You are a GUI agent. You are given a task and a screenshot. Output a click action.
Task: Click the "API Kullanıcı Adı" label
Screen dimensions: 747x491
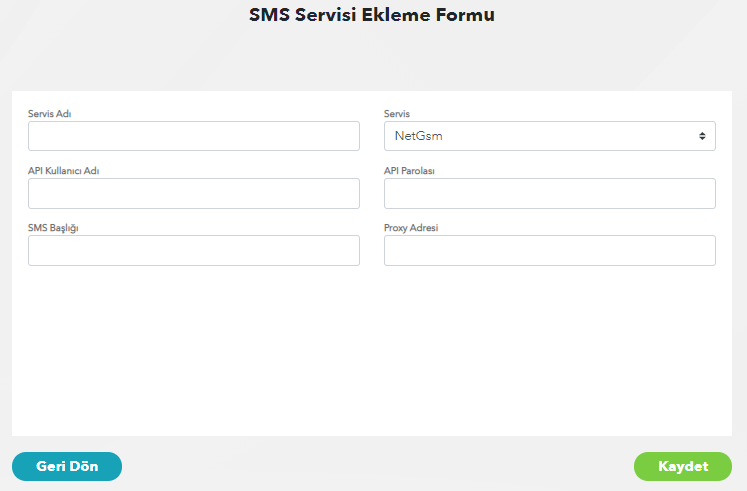click(x=63, y=171)
